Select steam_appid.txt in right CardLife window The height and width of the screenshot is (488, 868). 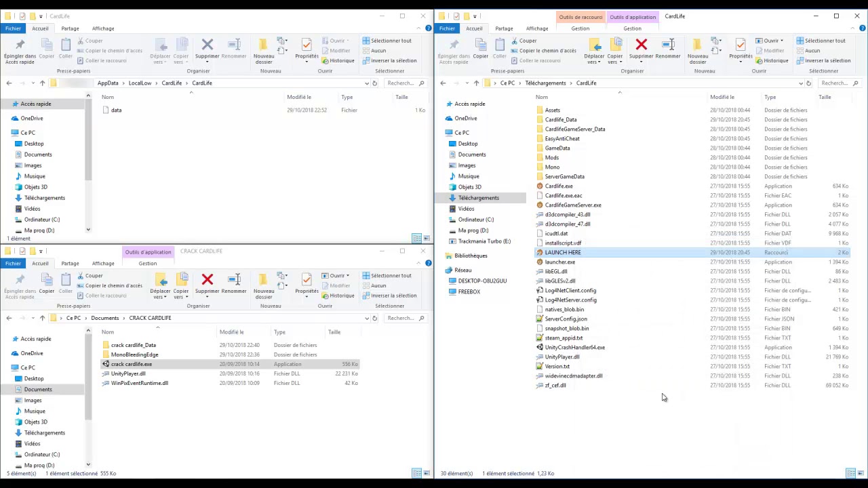[564, 338]
